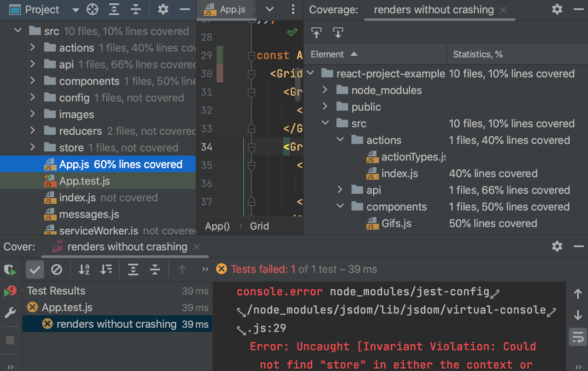Expand the reducers folder in Project tree
The height and width of the screenshot is (371, 588).
(x=32, y=131)
